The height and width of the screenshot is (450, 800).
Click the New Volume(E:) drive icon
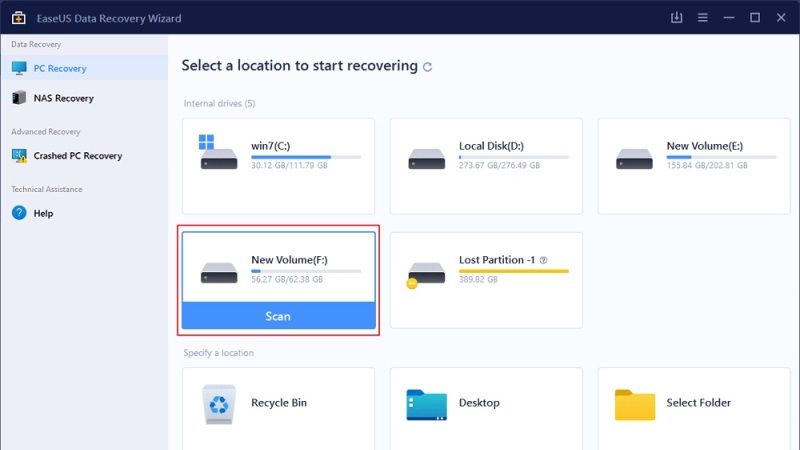[x=634, y=159]
